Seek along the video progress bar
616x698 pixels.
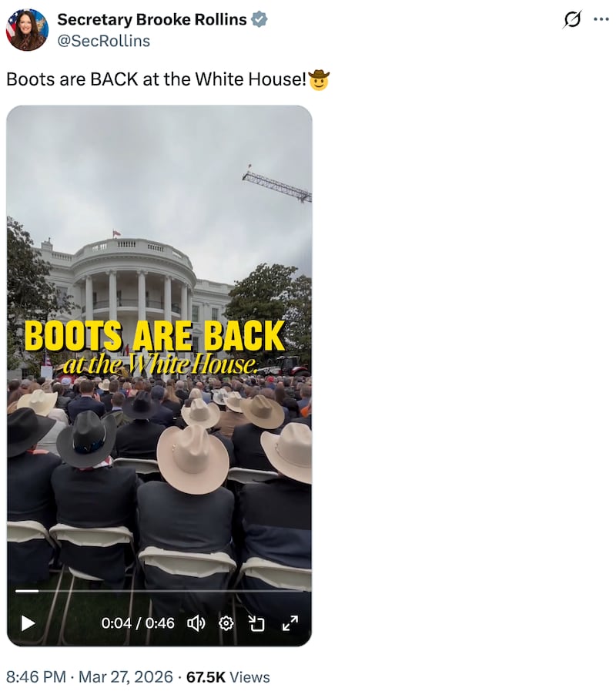tap(159, 591)
